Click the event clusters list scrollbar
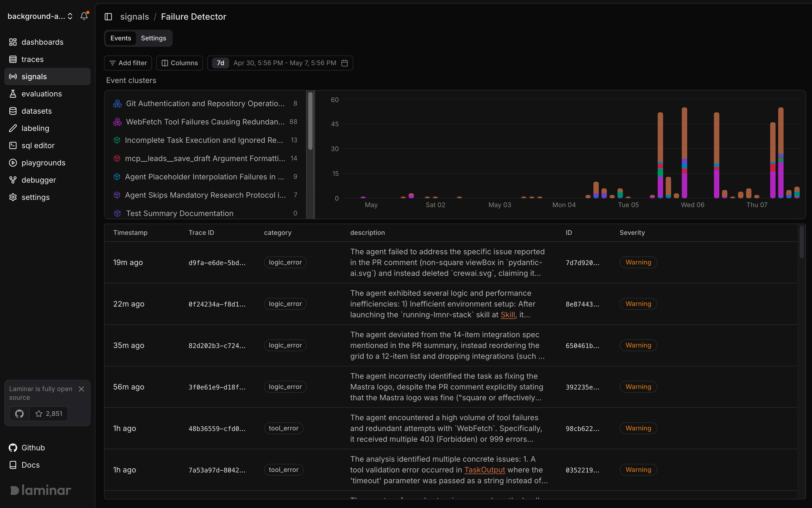This screenshot has height=508, width=812. (x=310, y=121)
